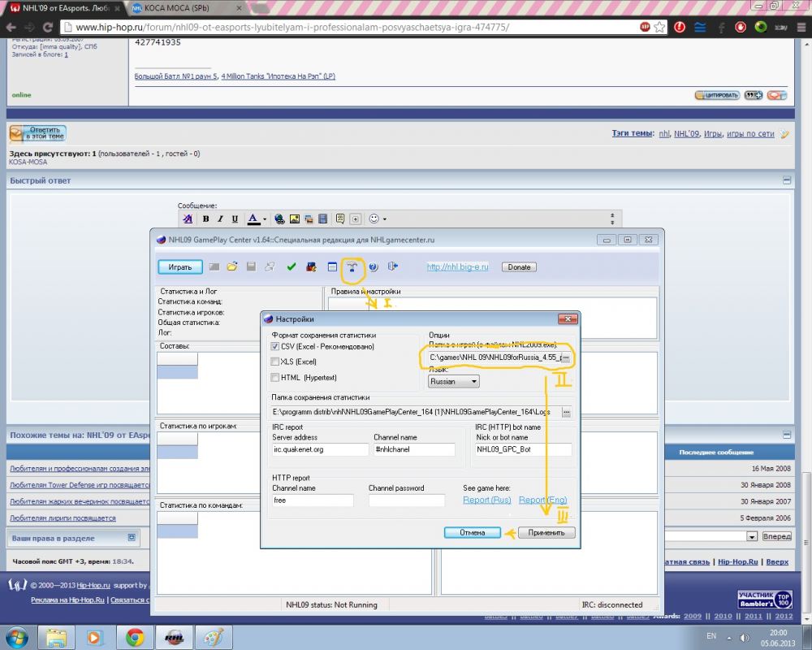Click the Отмена button in settings
The height and width of the screenshot is (650, 812).
473,533
